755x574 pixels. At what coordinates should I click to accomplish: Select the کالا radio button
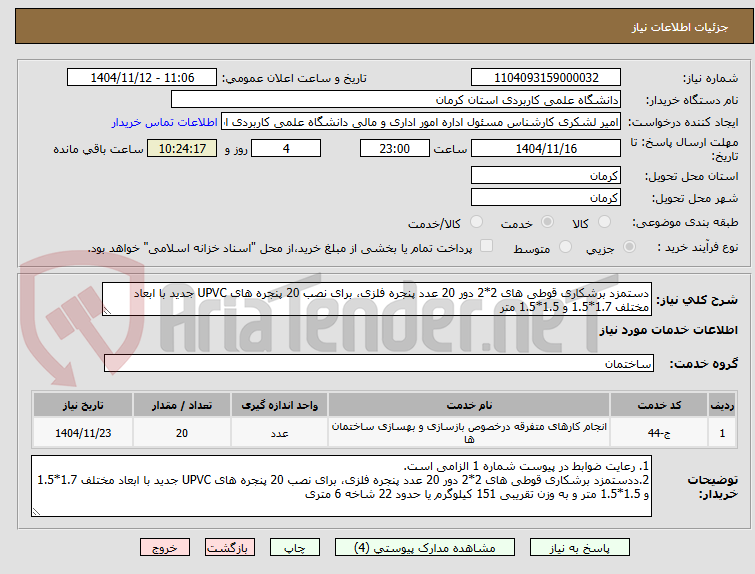pyautogui.click(x=604, y=222)
